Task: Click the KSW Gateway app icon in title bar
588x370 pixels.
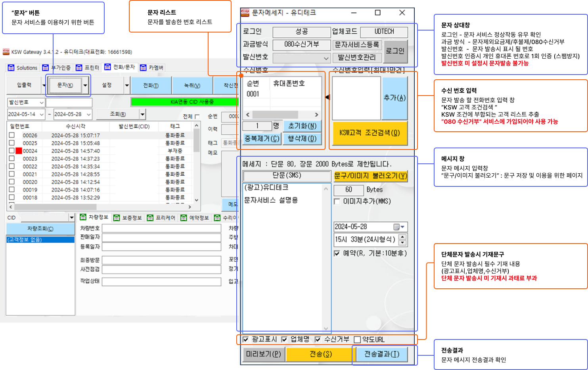Action: pos(6,52)
